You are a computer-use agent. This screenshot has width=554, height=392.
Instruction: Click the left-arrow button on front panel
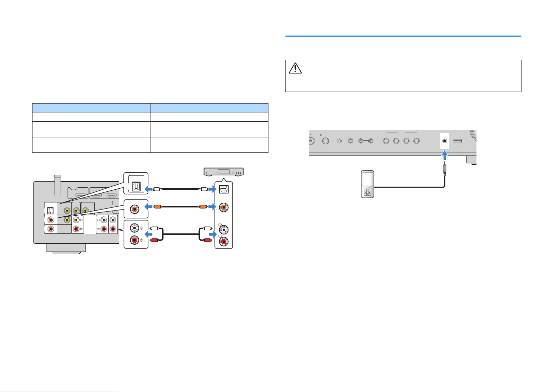click(x=360, y=141)
